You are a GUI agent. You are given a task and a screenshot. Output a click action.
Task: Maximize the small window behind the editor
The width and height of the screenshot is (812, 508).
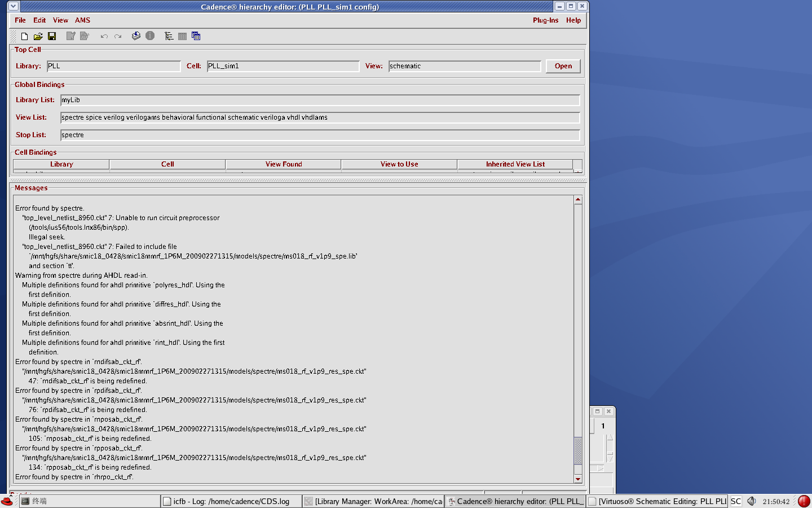pos(597,411)
